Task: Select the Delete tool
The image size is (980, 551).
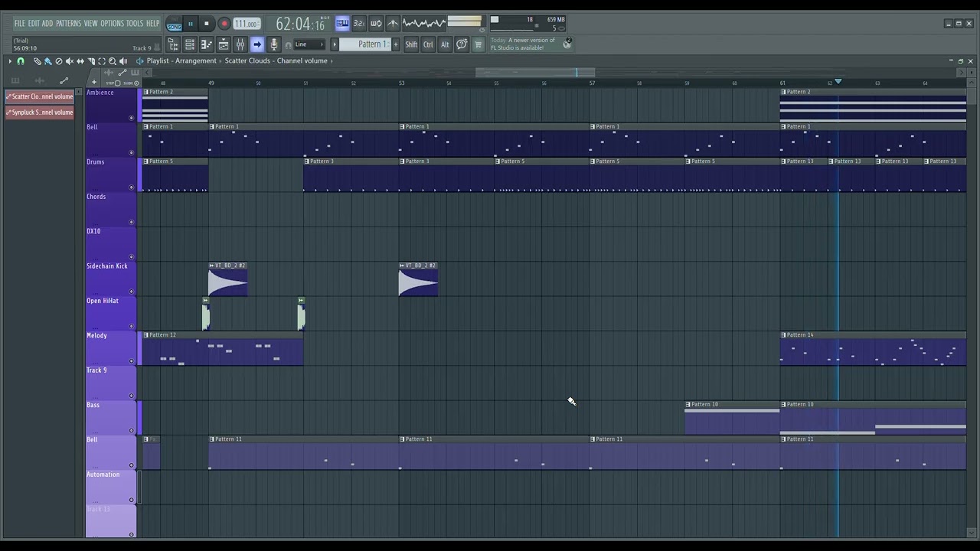Action: point(59,61)
